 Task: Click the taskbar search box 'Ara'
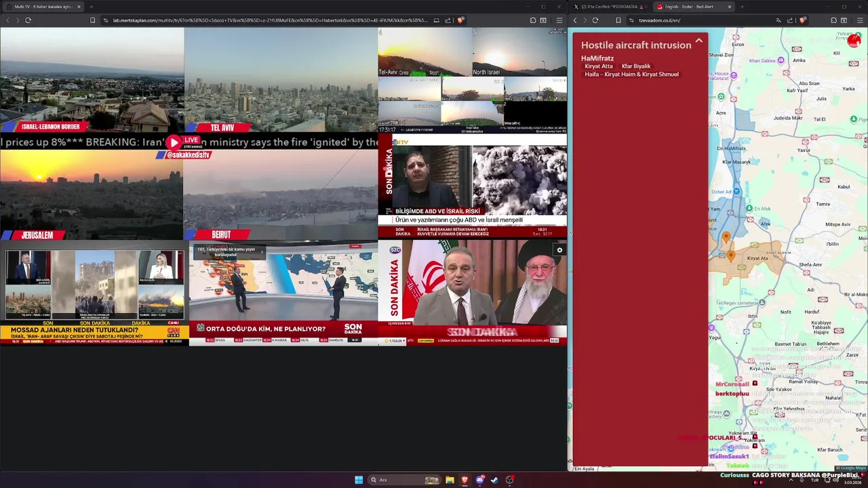coord(405,480)
